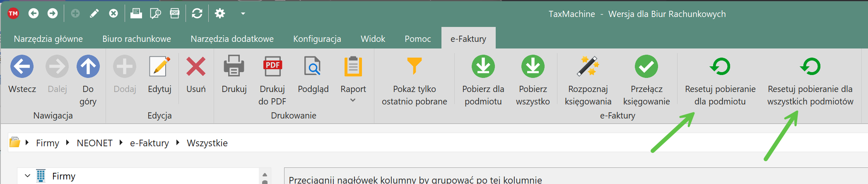Image resolution: width=868 pixels, height=184 pixels.
Task: Collapse the Firmy tree node
Action: (27, 176)
